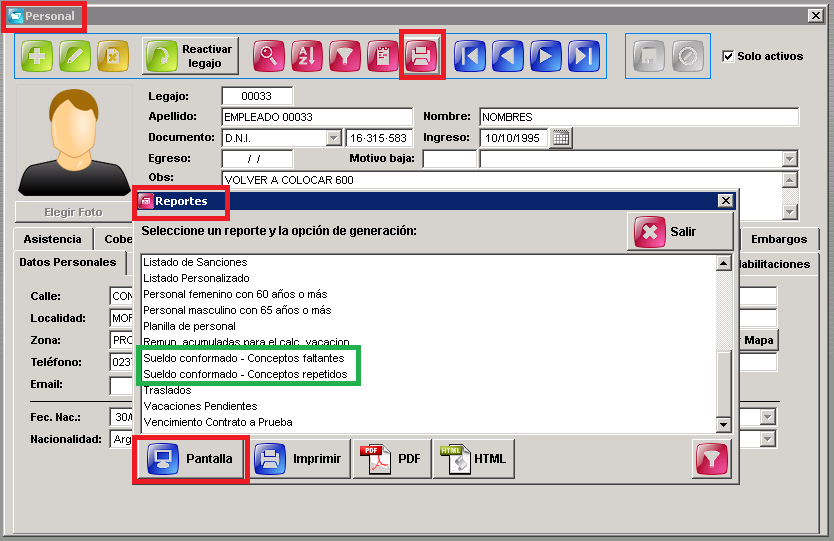834x541 pixels.
Task: Click the Email input field
Action: [121, 385]
